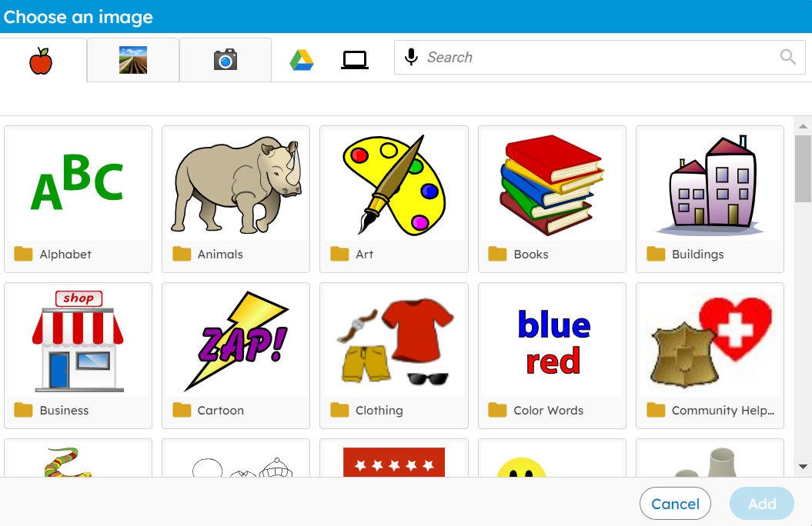Select the Art folder label
Screen dimensions: 812x526
pos(364,255)
